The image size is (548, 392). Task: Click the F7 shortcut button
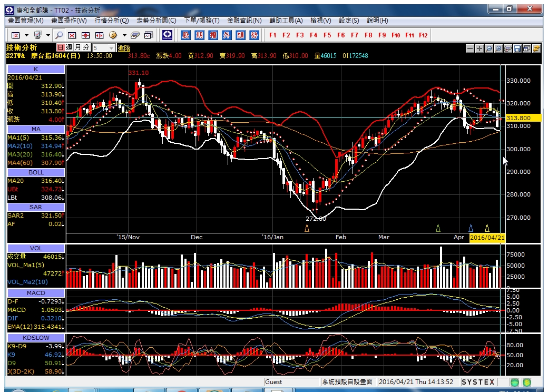coord(355,35)
